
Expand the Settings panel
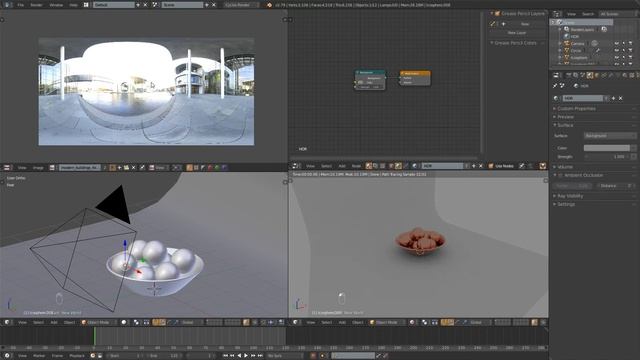(x=566, y=204)
